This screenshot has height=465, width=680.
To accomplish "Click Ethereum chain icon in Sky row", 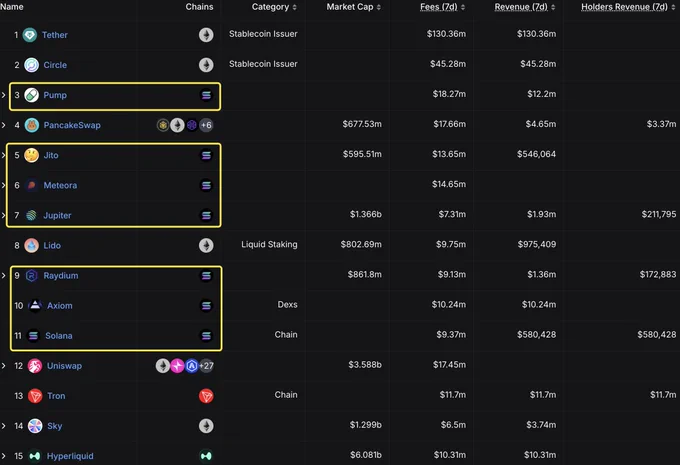I will (x=206, y=426).
